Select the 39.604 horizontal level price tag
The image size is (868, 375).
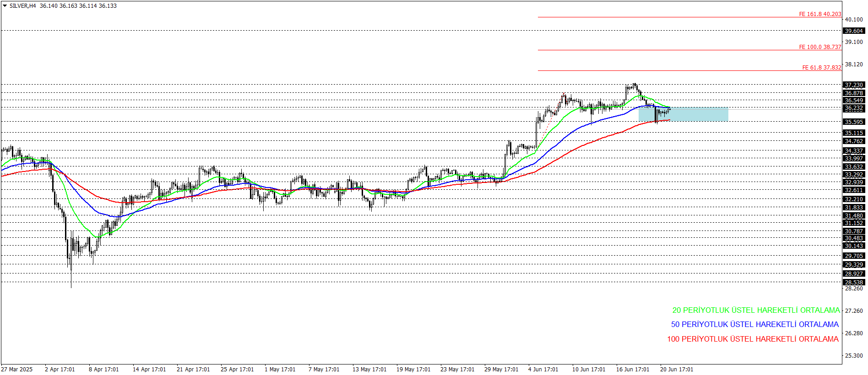pos(854,31)
